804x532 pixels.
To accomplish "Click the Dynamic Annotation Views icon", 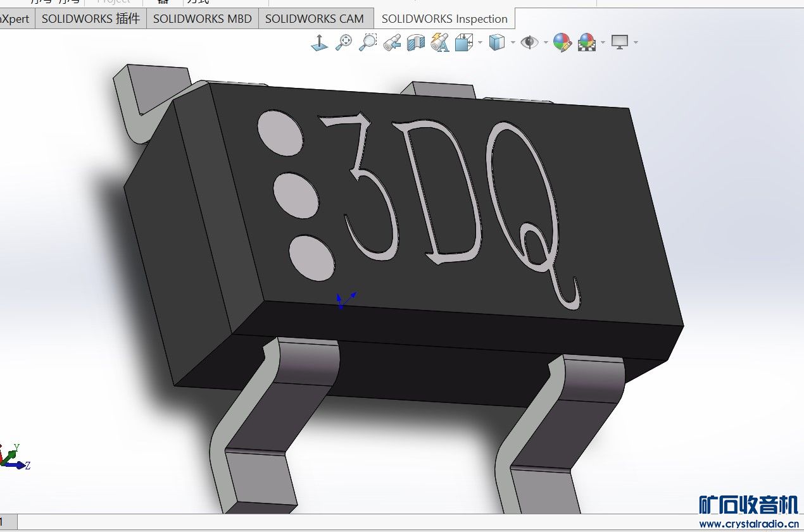I will (439, 43).
